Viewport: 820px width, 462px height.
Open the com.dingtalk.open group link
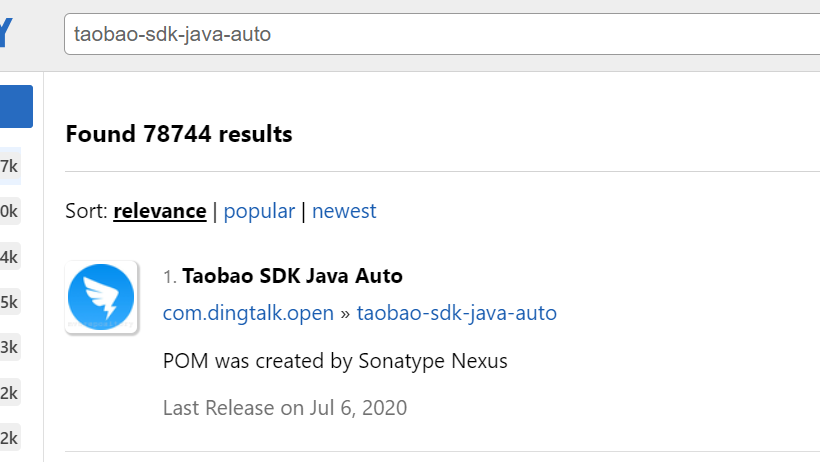(248, 313)
